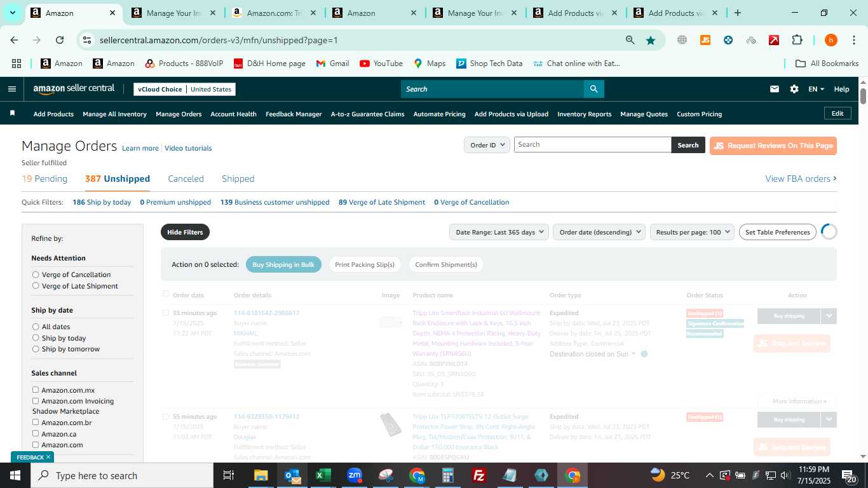
Task: Open Automate Pricing in navigation bar
Action: [439, 114]
